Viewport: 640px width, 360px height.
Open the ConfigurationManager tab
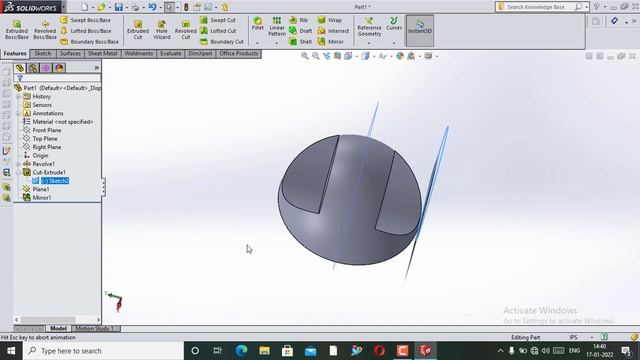click(x=46, y=68)
